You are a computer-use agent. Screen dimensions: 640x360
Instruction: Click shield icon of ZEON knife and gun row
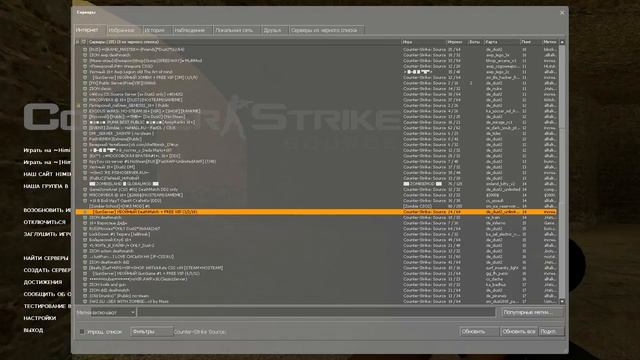point(85,284)
